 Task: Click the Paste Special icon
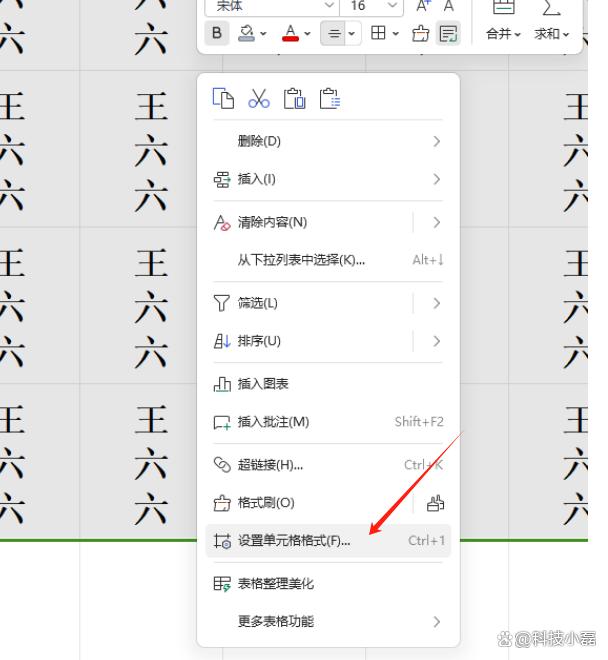point(330,99)
